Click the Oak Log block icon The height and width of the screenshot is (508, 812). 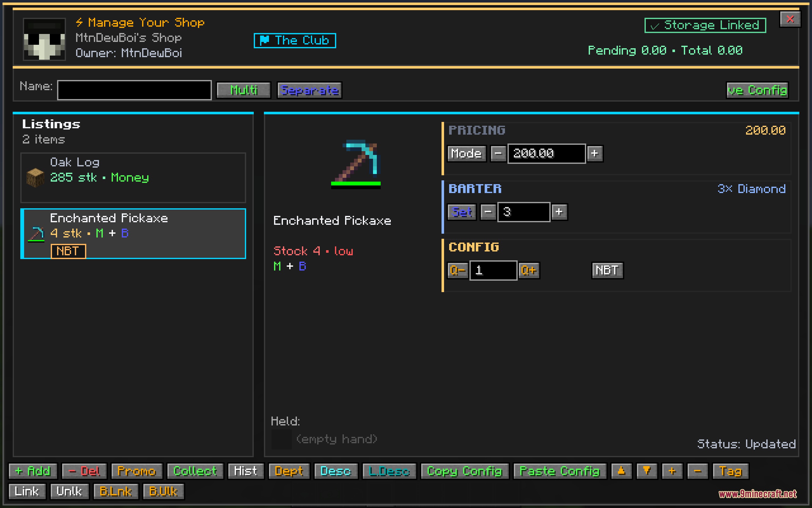[35, 177]
